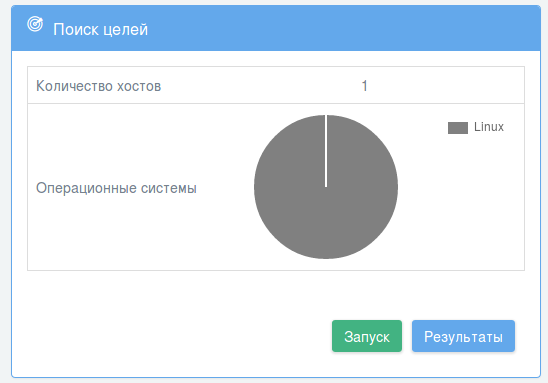Click the gray Linux pie chart slice
This screenshot has width=548, height=383.
coord(326,187)
